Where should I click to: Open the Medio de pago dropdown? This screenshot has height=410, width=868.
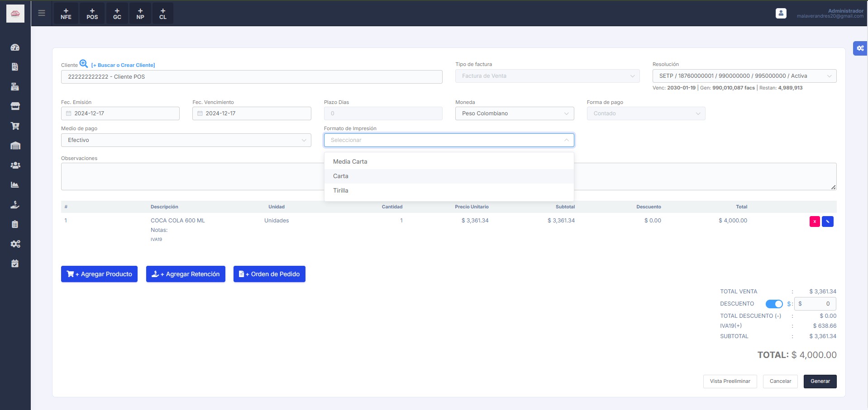coord(186,140)
